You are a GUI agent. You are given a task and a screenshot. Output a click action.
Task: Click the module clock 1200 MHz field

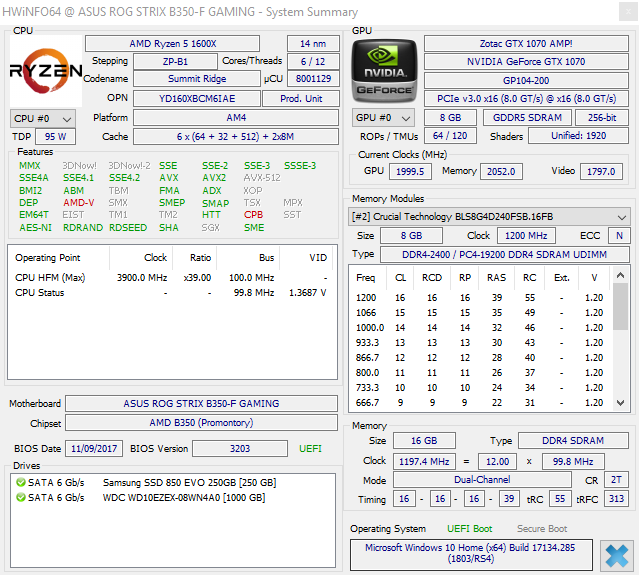(526, 236)
